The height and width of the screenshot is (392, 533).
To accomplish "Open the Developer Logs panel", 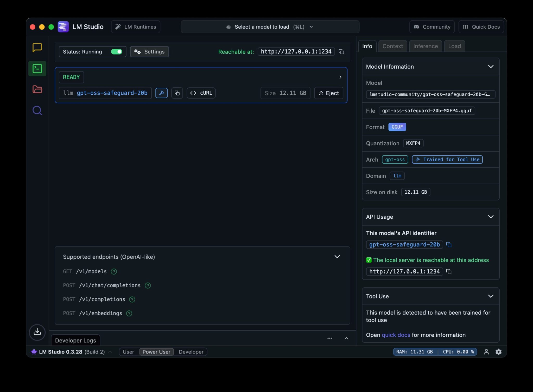I will pos(75,340).
